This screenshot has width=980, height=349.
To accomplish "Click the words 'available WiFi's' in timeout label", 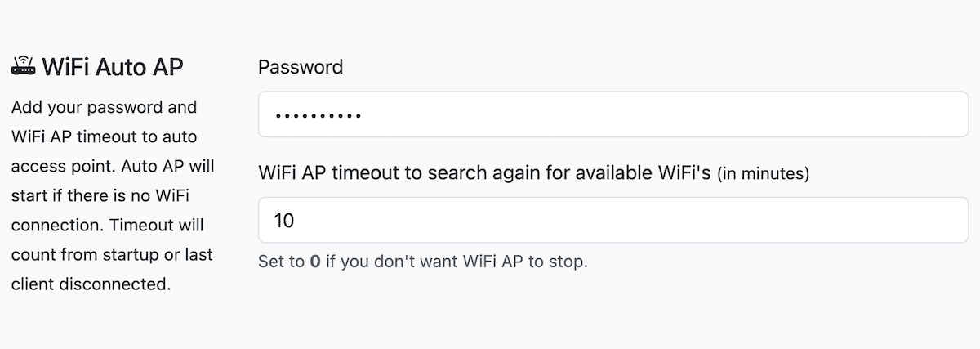I will [x=652, y=173].
